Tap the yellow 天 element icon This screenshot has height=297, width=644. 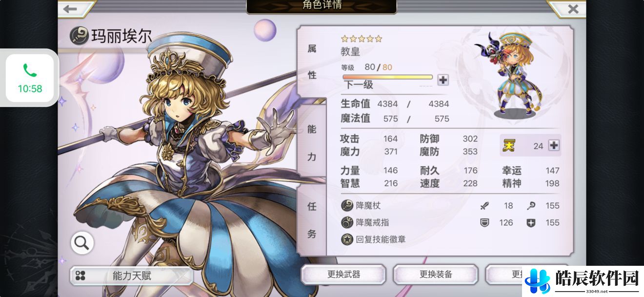[509, 145]
